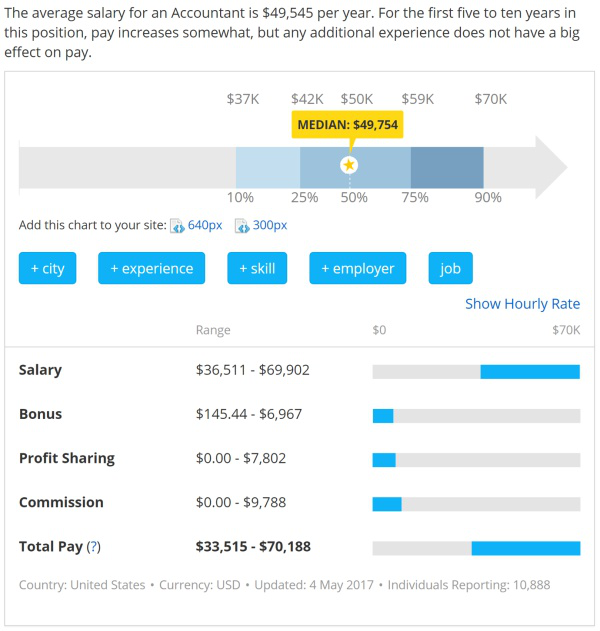Open the Total Pay help question mark
This screenshot has height=631, width=600.
(94, 547)
